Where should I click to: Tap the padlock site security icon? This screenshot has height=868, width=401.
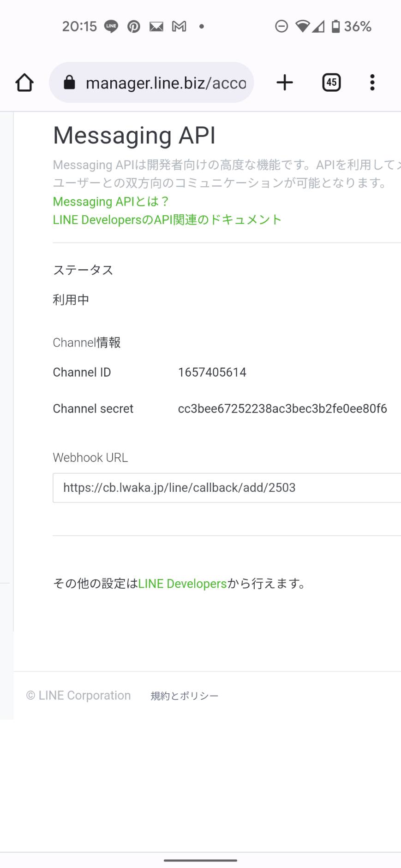pos(69,83)
